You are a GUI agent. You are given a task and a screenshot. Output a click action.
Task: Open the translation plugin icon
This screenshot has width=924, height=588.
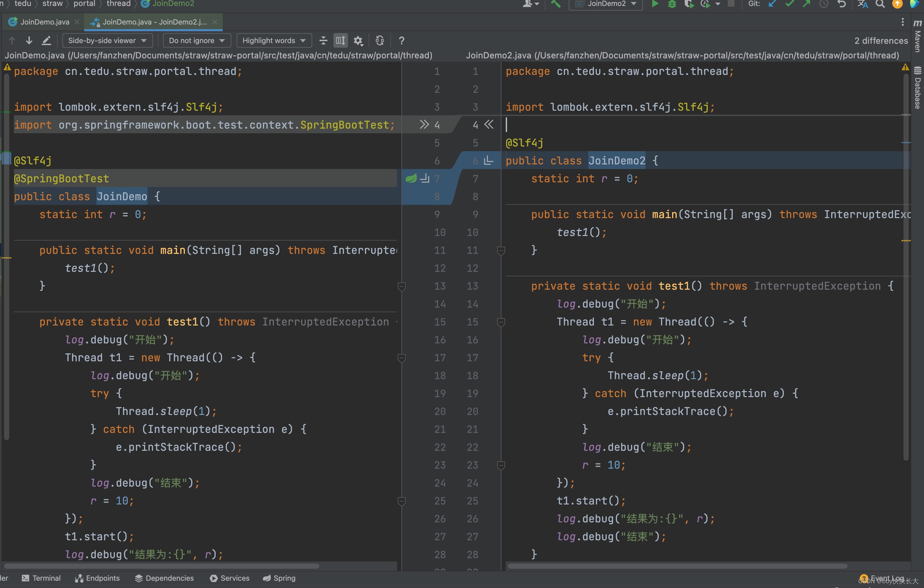point(862,4)
